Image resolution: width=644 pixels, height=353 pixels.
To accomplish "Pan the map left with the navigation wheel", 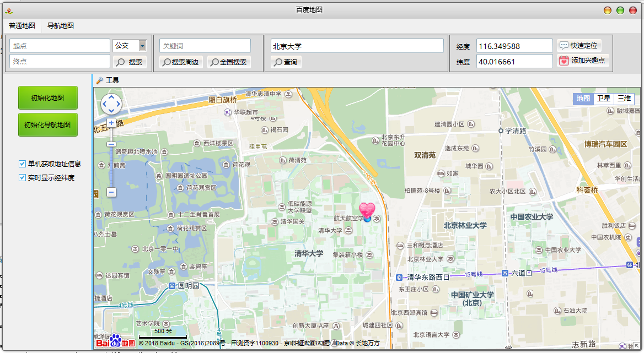I will tap(105, 104).
